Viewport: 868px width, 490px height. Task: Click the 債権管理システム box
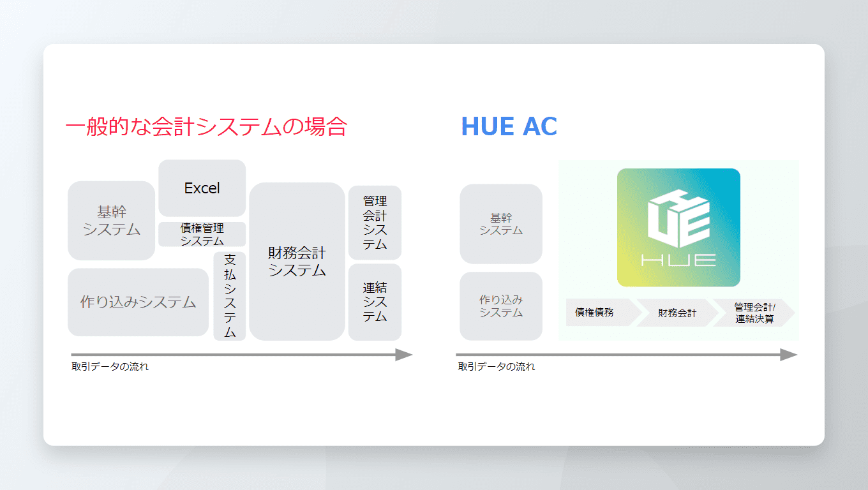202,234
